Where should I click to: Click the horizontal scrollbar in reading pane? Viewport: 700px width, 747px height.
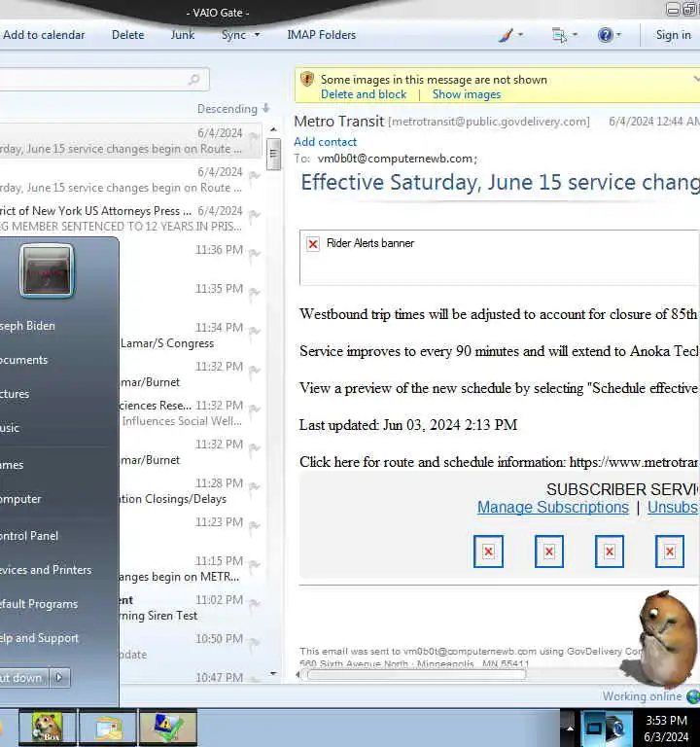416,675
